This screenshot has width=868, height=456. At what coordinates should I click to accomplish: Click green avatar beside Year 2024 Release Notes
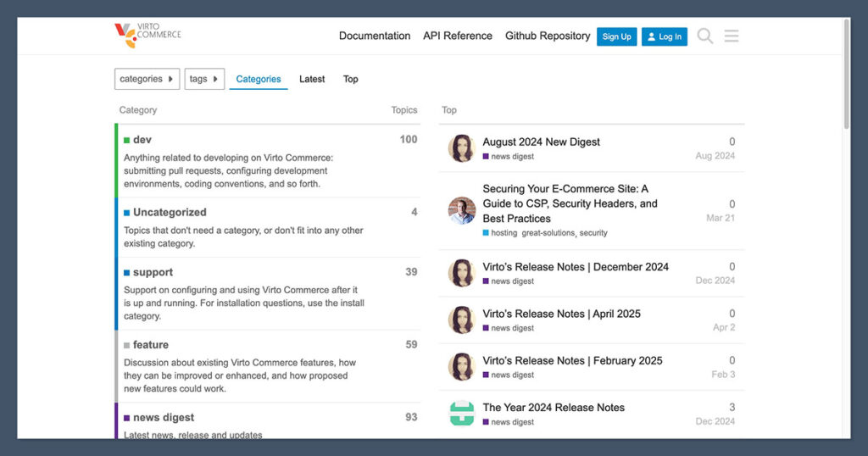[462, 414]
